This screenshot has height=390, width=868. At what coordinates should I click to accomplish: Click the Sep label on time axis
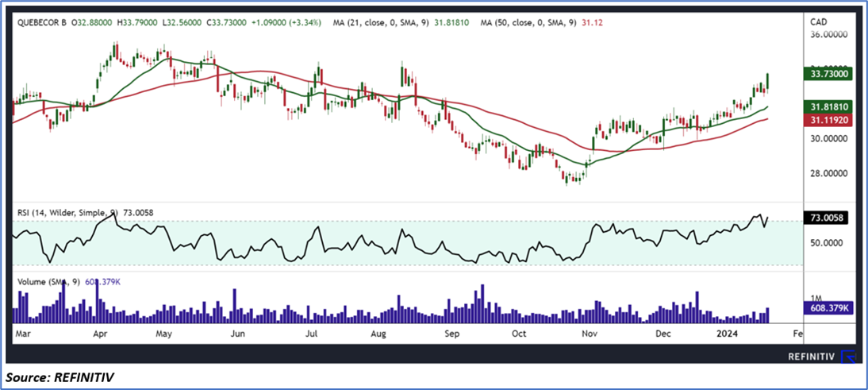[452, 334]
